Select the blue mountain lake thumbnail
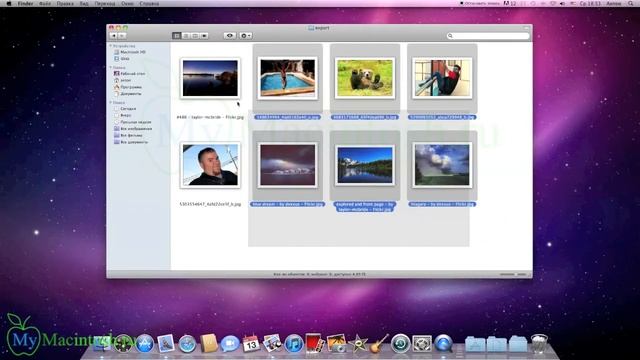Viewport: 640px width, 360px height. (x=365, y=165)
